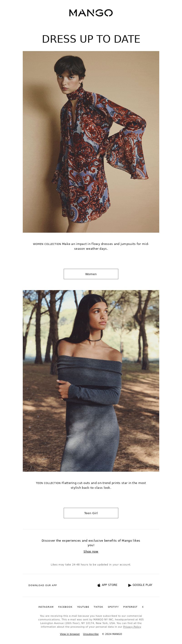Open the paisley dress women's image
Screen dimensions: 182x644
click(x=91, y=142)
